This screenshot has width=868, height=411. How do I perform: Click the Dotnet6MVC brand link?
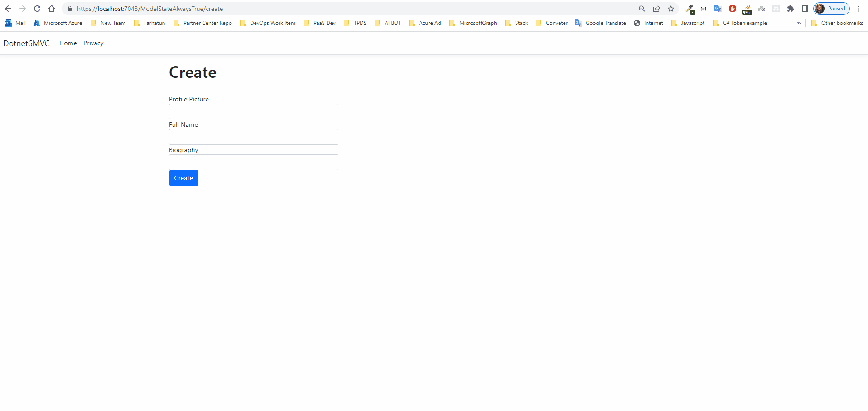pos(26,43)
